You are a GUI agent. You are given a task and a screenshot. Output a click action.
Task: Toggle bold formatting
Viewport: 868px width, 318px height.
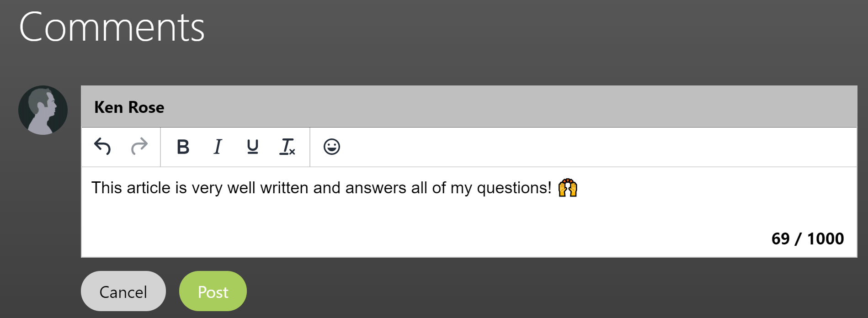(183, 147)
